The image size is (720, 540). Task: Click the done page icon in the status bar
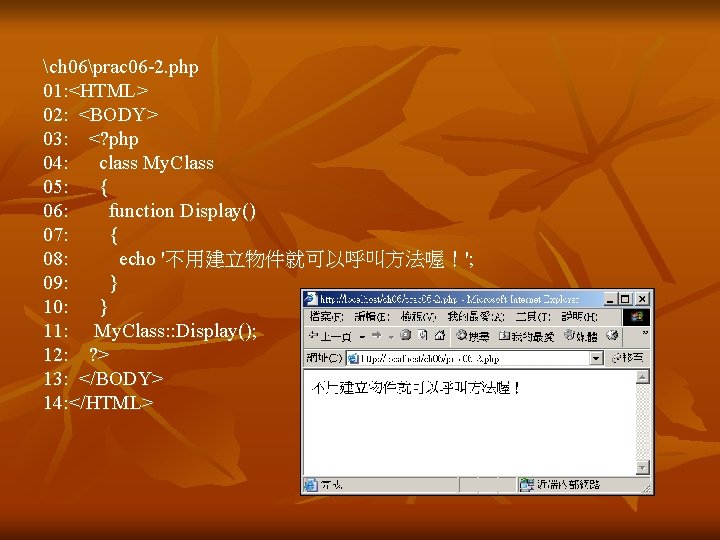pyautogui.click(x=311, y=484)
